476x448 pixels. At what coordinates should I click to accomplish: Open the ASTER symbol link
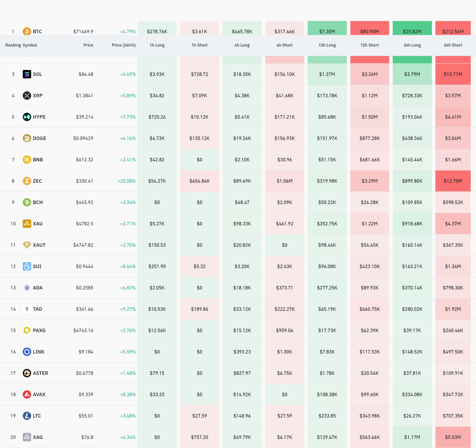pos(40,373)
